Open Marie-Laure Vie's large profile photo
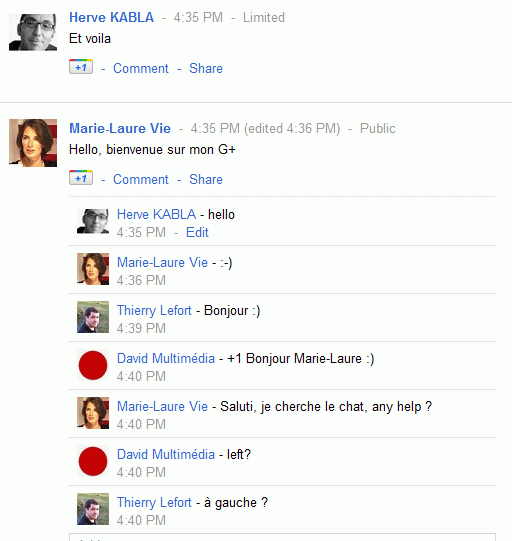 (33, 143)
